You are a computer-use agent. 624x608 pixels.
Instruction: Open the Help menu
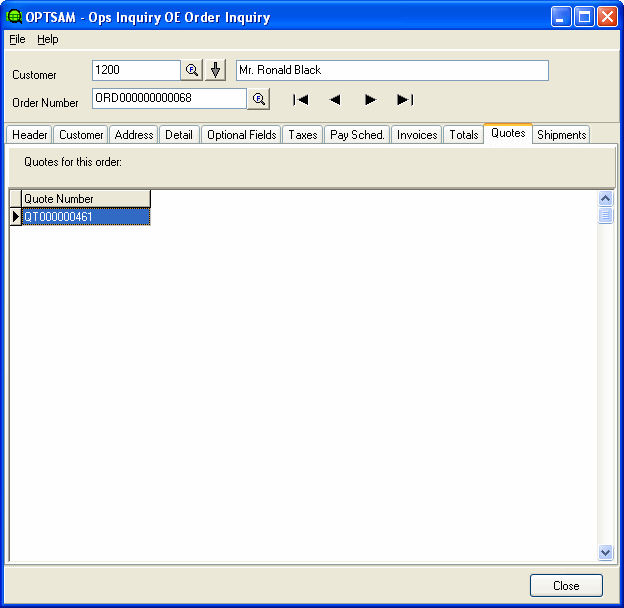[x=48, y=39]
